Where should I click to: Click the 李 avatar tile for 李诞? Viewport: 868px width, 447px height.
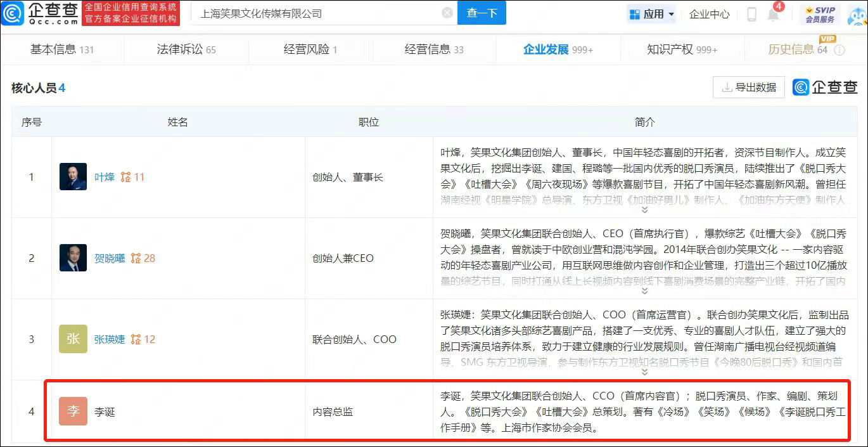[73, 411]
